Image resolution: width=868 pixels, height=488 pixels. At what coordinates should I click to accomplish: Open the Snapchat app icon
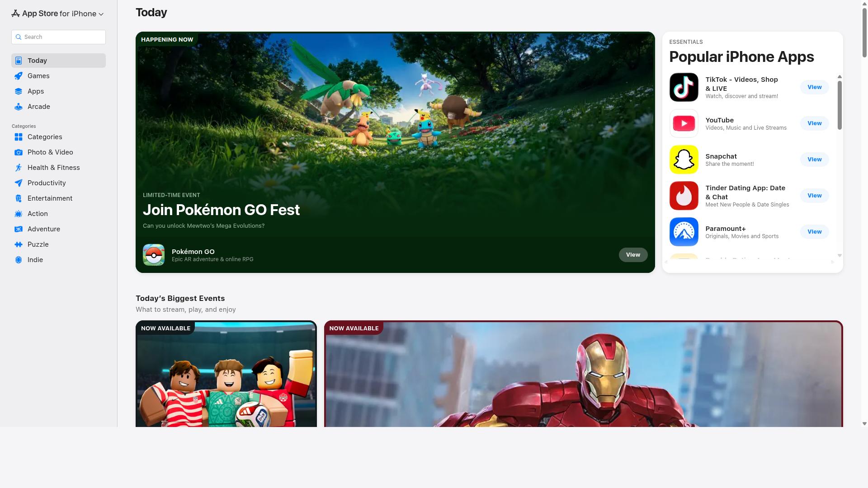[x=684, y=160]
